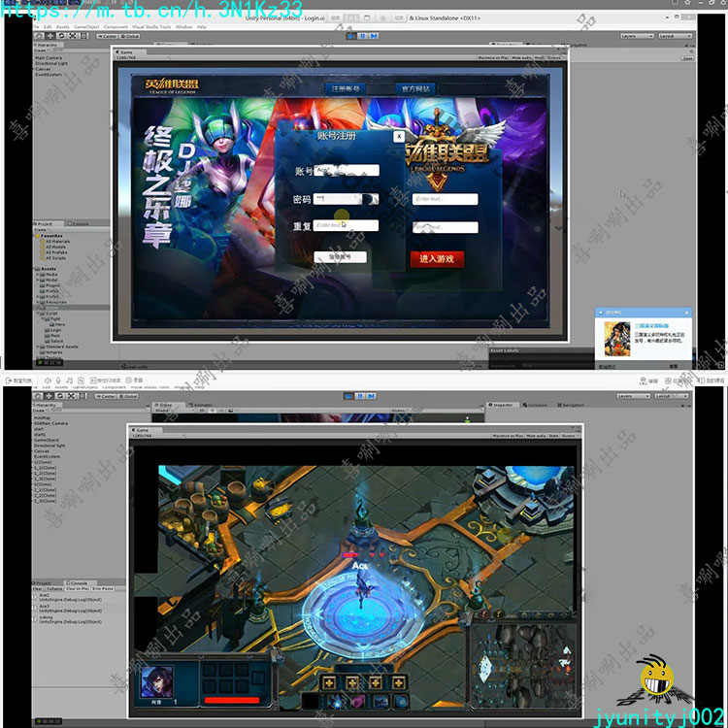Select Rect tool in upper Unity toolbar
Image resolution: width=728 pixels, height=728 pixels.
[x=83, y=35]
